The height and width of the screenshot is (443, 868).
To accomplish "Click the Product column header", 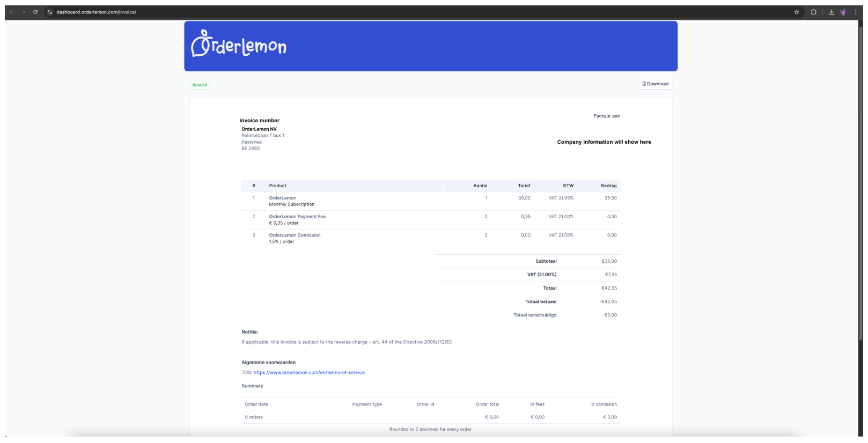I will click(x=278, y=186).
